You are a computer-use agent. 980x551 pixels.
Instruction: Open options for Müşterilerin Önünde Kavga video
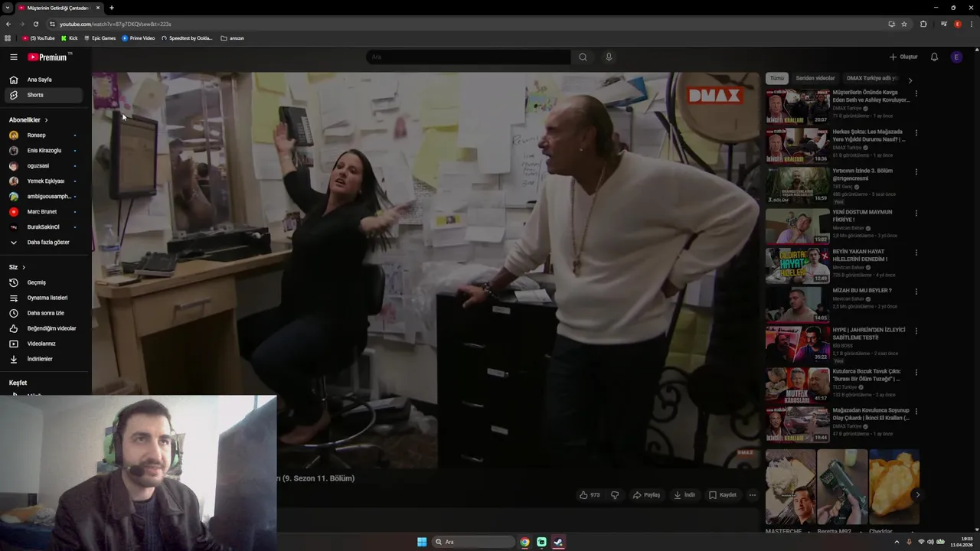point(916,94)
